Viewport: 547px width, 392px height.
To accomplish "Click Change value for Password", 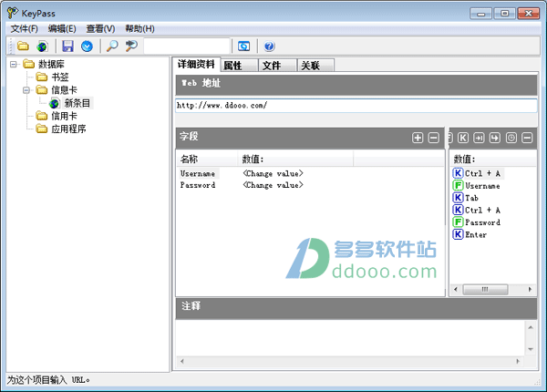I will (x=273, y=185).
